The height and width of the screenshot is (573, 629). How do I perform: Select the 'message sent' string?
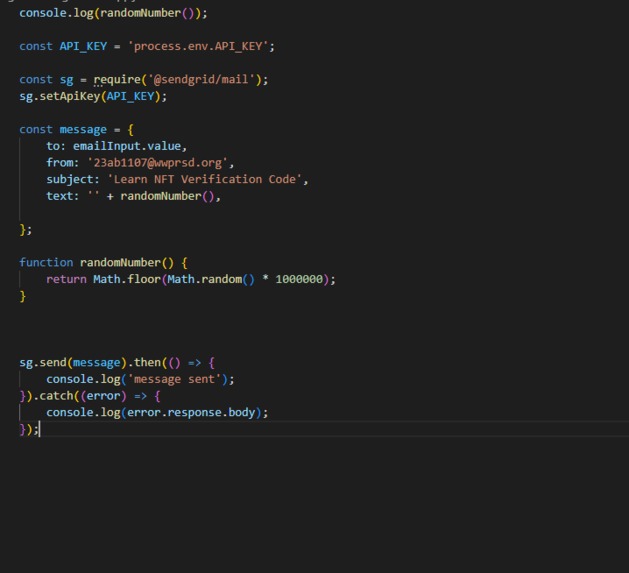coord(174,379)
